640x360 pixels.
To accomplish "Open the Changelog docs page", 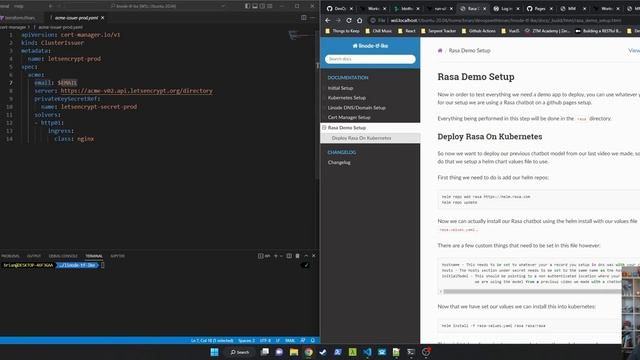I will (339, 162).
